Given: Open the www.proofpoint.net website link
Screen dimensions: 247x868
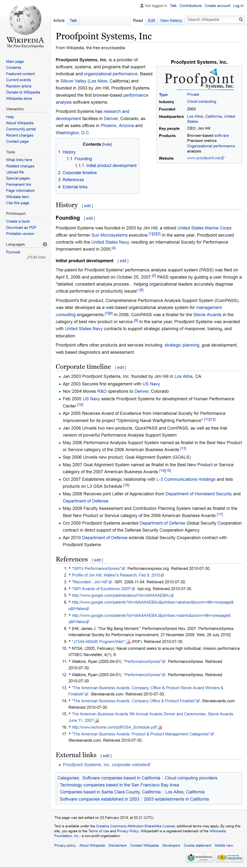Looking at the screenshot, I should [x=206, y=158].
